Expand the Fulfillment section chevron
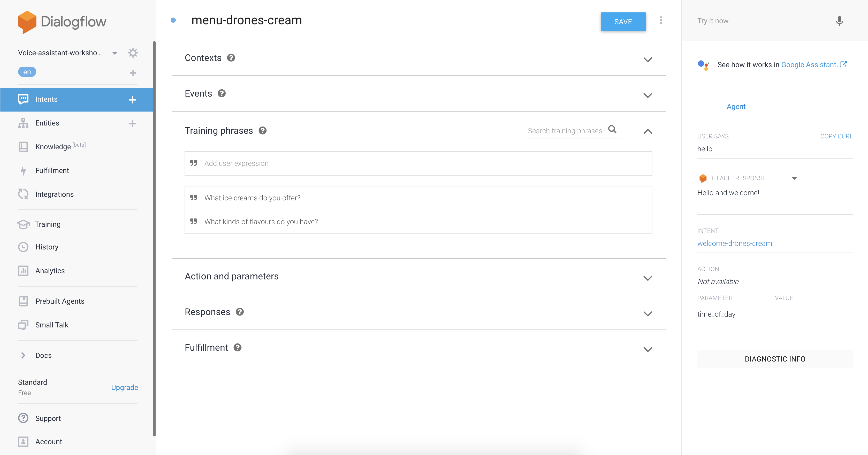868x455 pixels. tap(648, 349)
